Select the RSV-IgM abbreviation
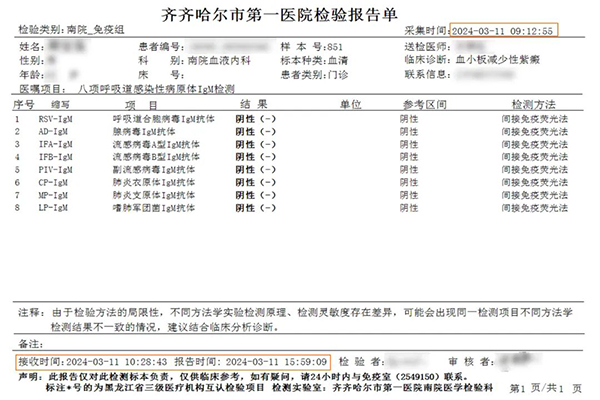Image resolution: width=600 pixels, height=400 pixels. coord(55,119)
